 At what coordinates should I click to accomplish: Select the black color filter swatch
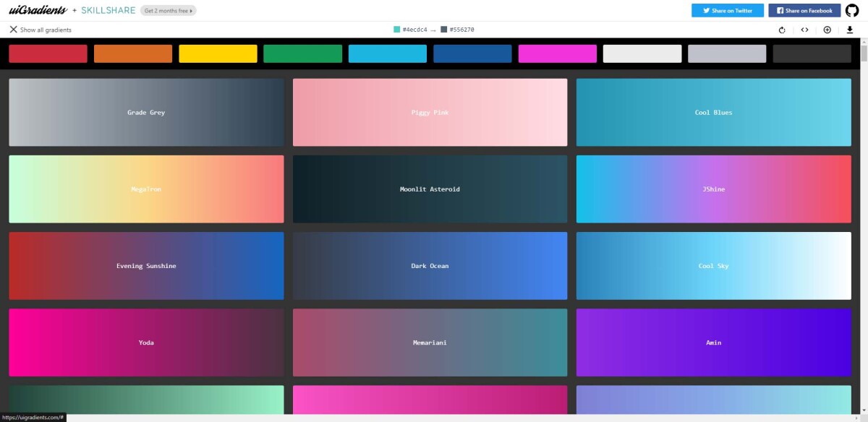pos(812,53)
